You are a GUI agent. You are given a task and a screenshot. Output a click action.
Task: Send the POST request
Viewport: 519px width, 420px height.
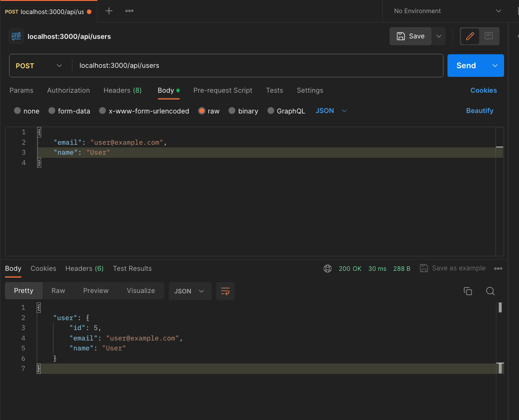[467, 66]
